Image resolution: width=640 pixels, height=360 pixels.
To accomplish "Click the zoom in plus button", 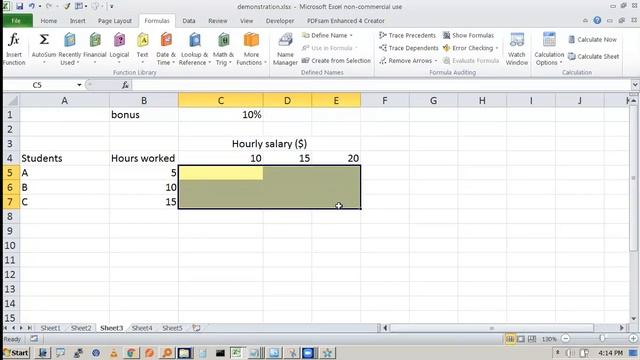I will [633, 339].
